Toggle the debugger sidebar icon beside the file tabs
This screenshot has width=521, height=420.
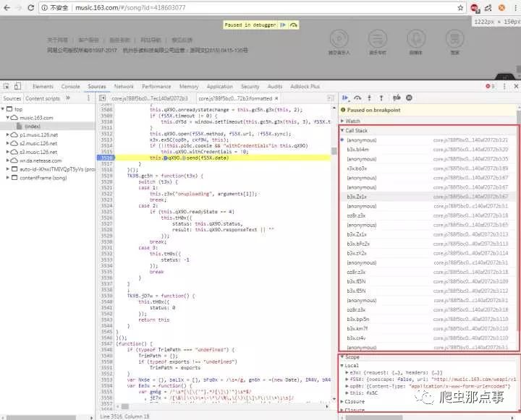tap(331, 98)
